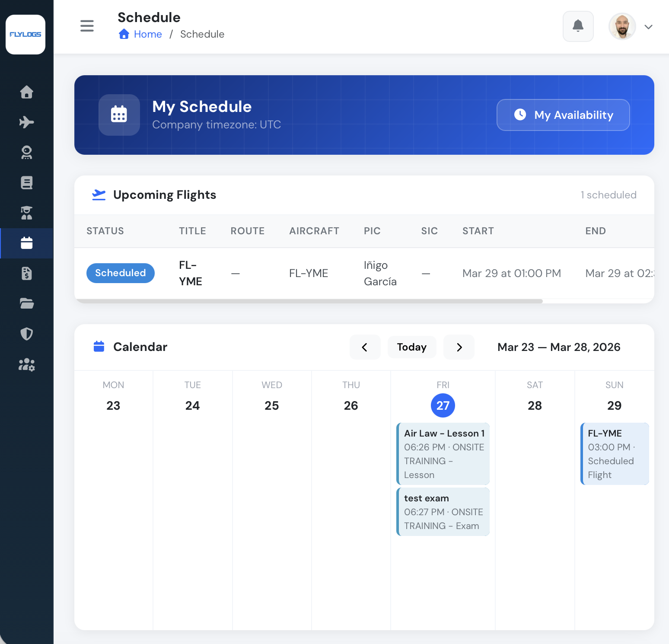Select Tuesday 24 in the calendar
Screen dimensions: 669x644
(x=192, y=405)
